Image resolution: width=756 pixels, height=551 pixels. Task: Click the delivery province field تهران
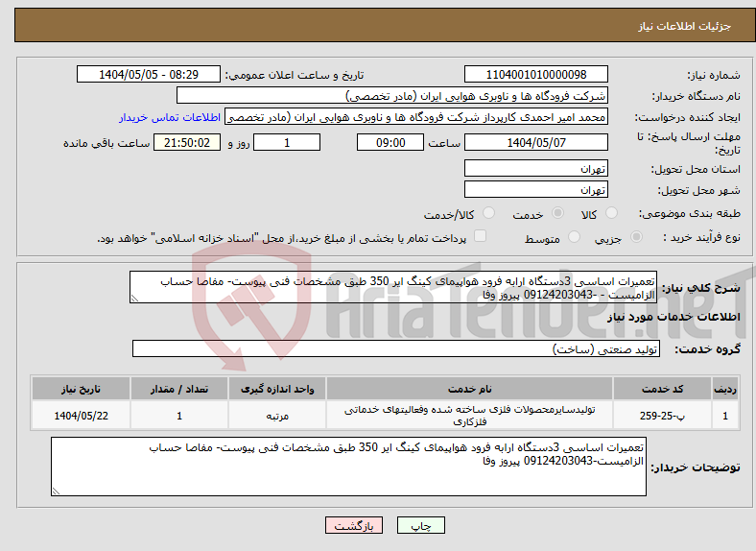[535, 168]
